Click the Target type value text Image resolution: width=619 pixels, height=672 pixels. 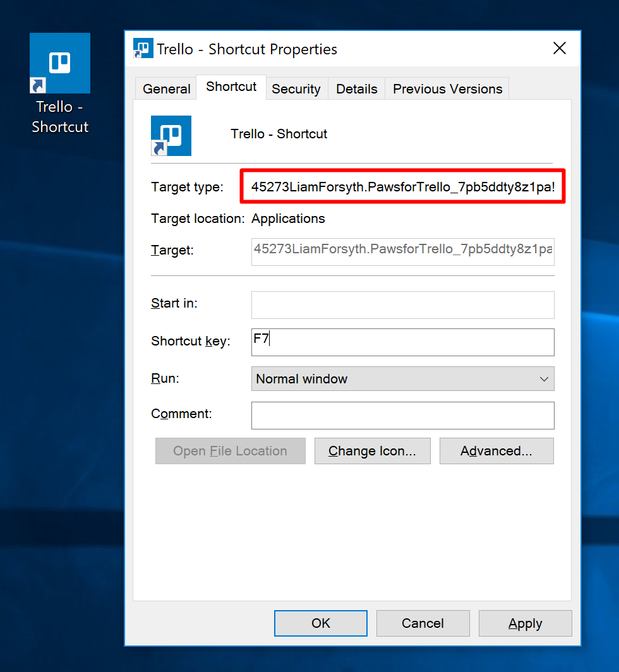click(402, 187)
